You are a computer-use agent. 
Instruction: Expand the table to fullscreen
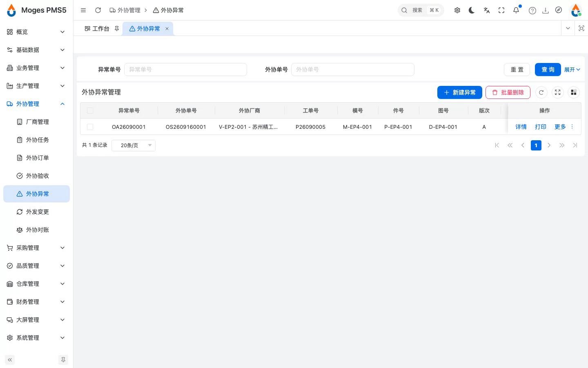pos(558,92)
